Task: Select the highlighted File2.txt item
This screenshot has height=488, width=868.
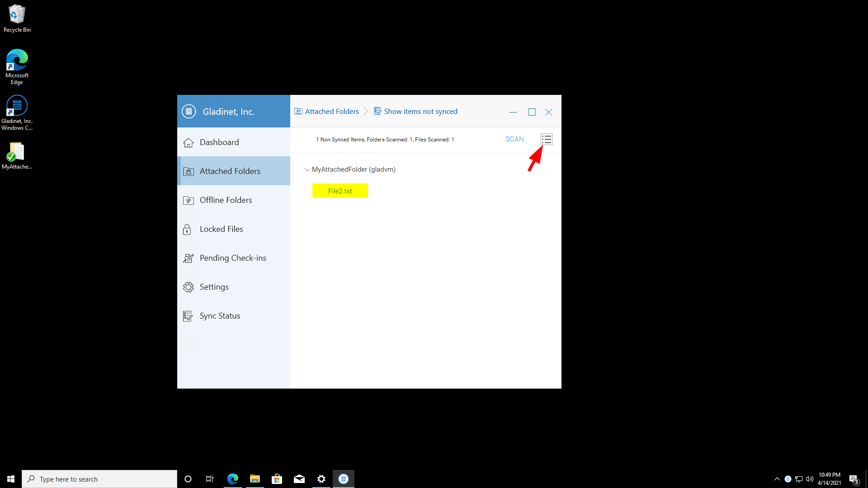Action: point(340,191)
